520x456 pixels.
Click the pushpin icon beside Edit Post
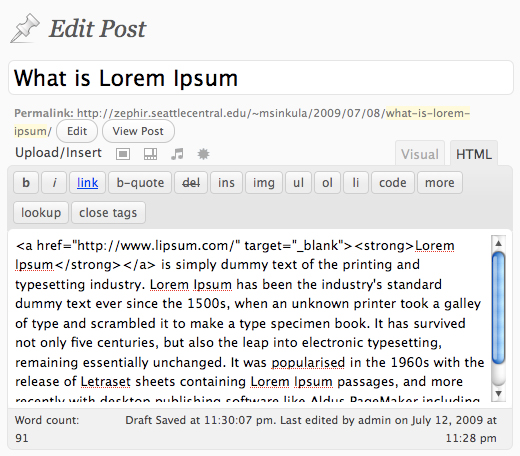pos(25,28)
